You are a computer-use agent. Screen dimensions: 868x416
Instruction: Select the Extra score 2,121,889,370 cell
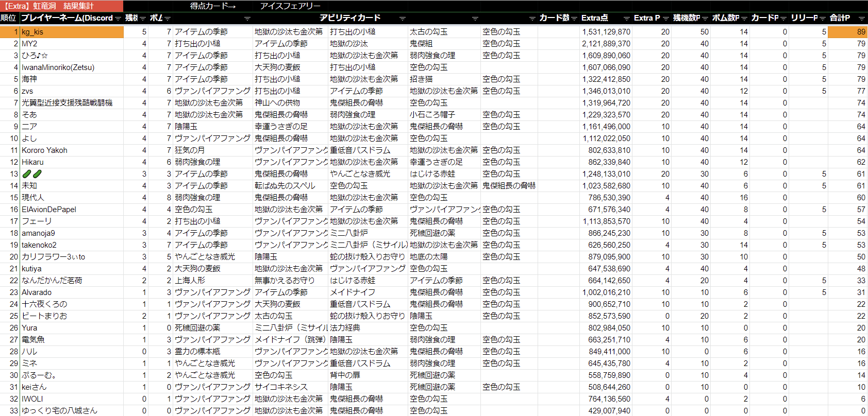point(606,44)
